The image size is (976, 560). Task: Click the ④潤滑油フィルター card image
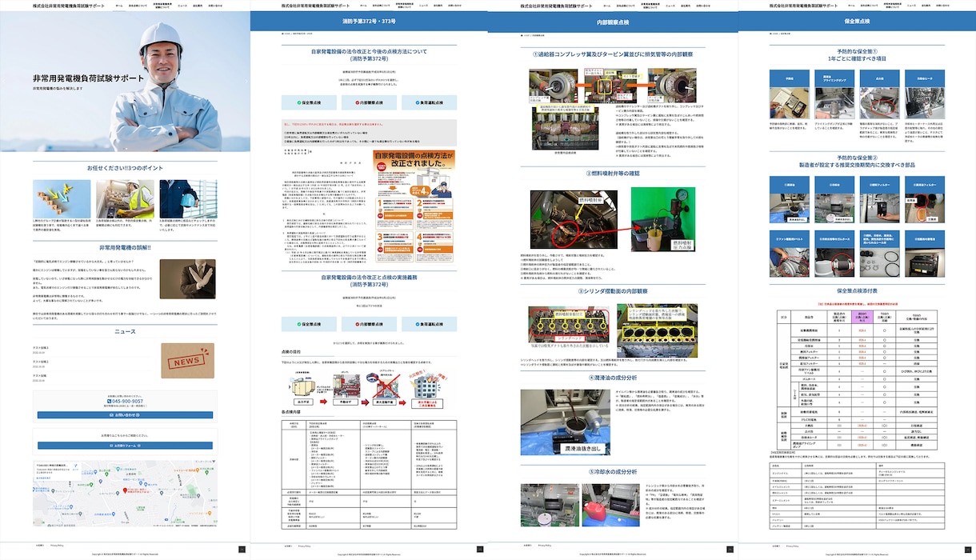[x=924, y=208]
